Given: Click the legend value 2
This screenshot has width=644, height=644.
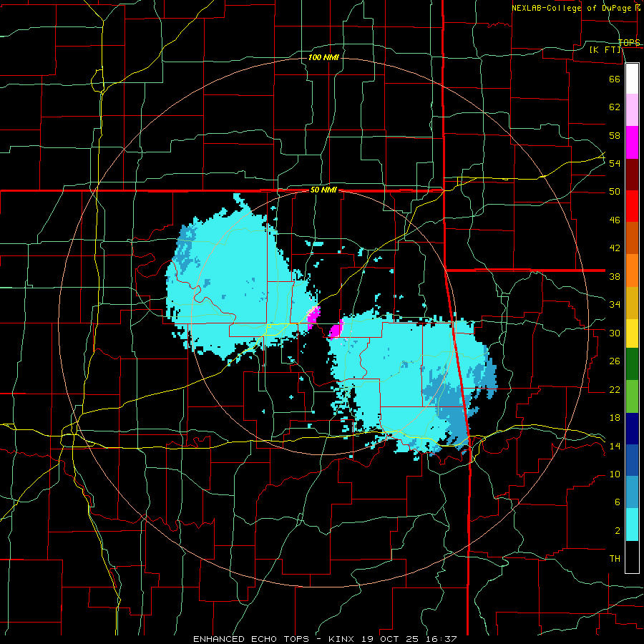Looking at the screenshot, I should [617, 530].
